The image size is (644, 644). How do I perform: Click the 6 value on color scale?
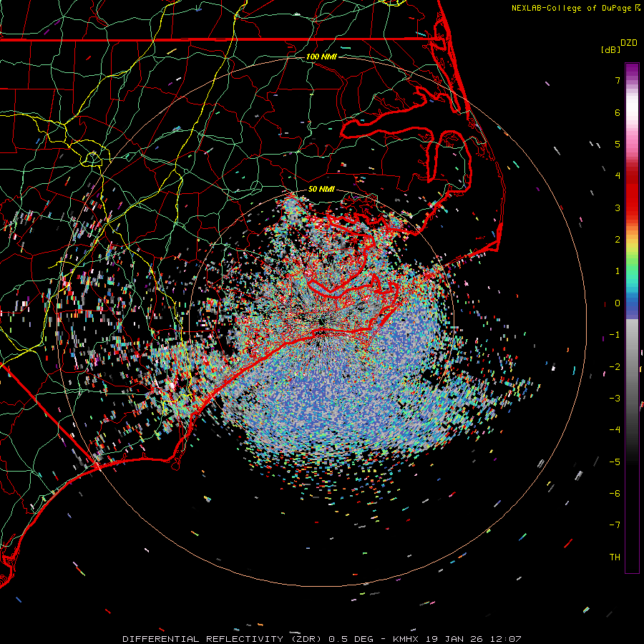(618, 112)
